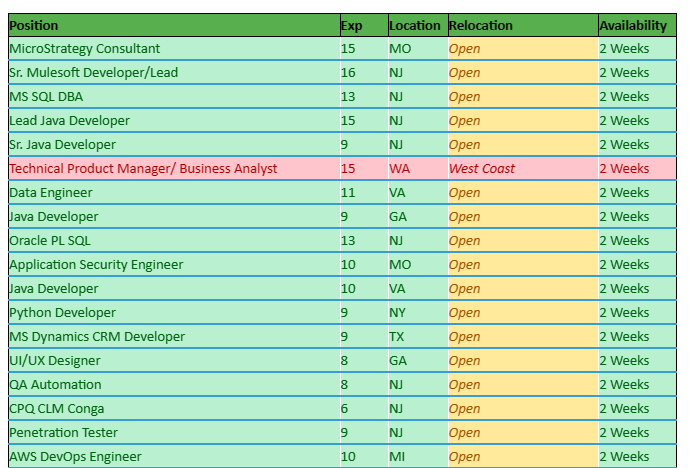Select 2 Weeks availability for MS SQL DBA
This screenshot has width=696, height=468.
coord(637,96)
